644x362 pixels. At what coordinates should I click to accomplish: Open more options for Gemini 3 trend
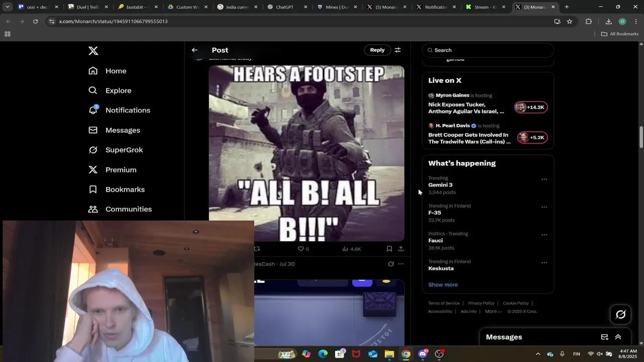tap(544, 179)
